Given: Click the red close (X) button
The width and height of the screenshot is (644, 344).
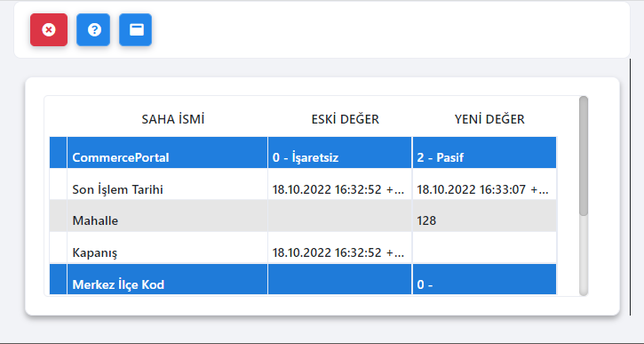Looking at the screenshot, I should [49, 29].
